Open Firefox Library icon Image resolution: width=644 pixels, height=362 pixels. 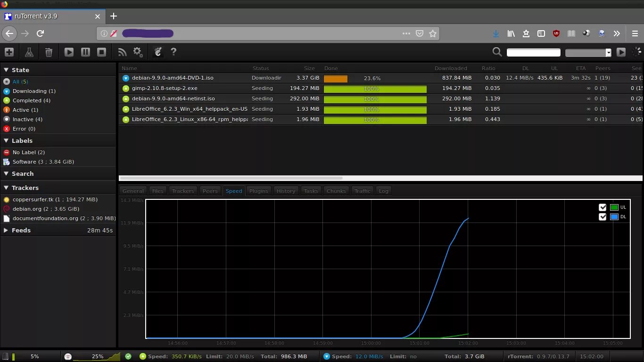[511, 33]
